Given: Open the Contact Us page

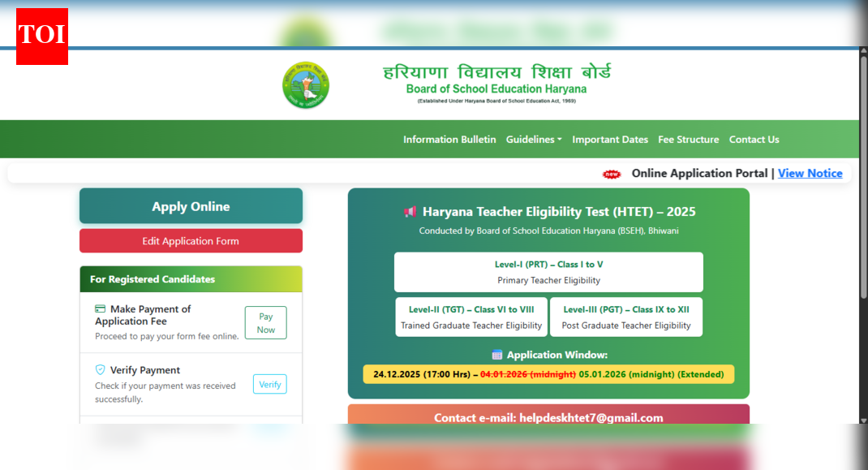Looking at the screenshot, I should coord(754,139).
